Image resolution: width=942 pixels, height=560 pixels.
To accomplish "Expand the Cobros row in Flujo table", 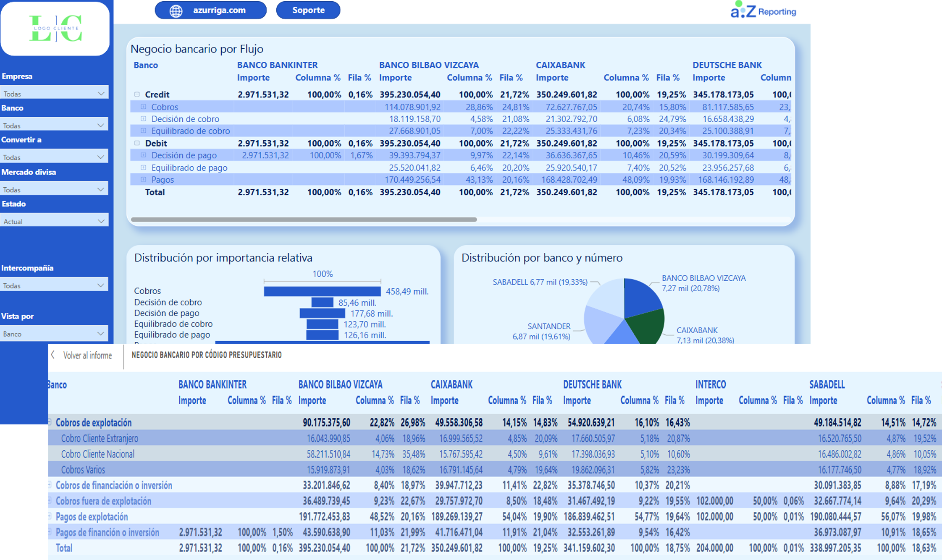I will (x=143, y=107).
